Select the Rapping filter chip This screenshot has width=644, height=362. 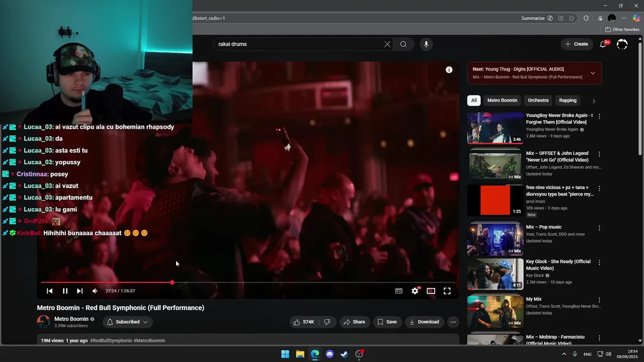click(568, 100)
